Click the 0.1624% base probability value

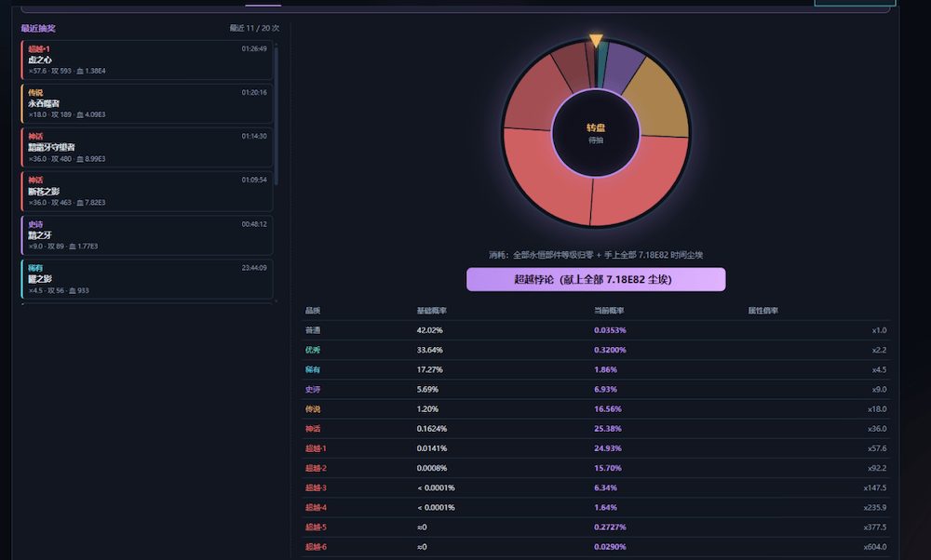pyautogui.click(x=432, y=429)
